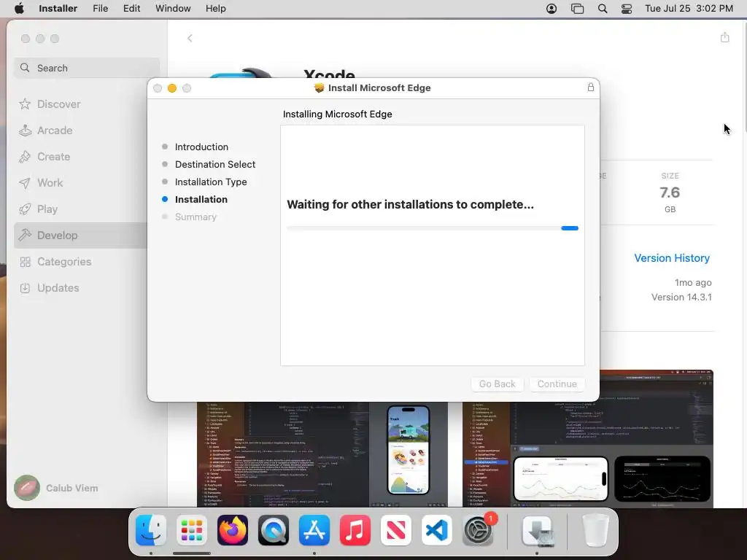Select Work in App Store sidebar

[82, 183]
